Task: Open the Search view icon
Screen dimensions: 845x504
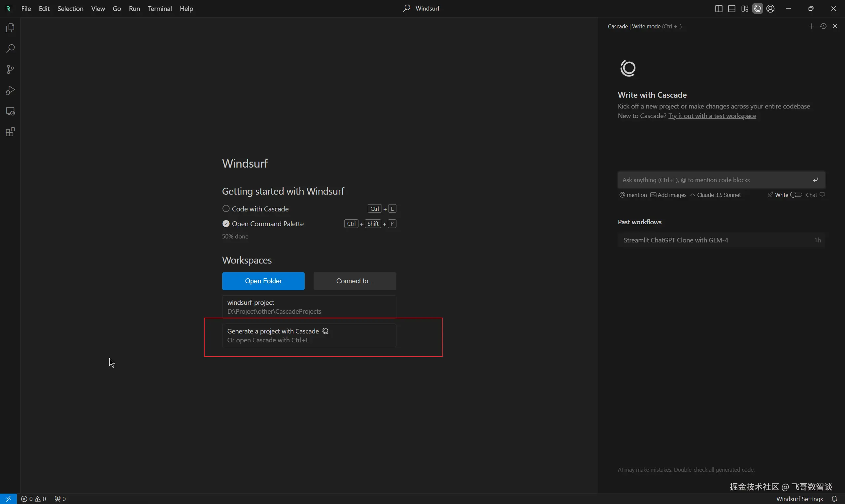Action: point(10,48)
